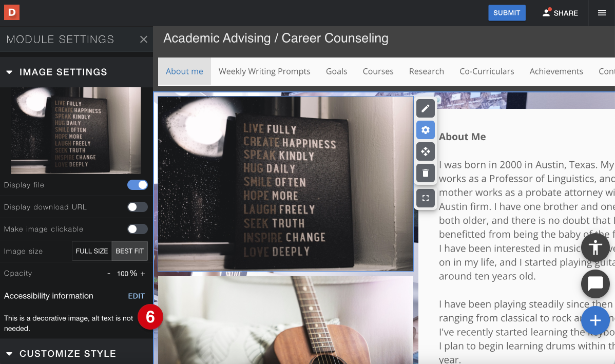
Task: Select the guitar image on the page
Action: tap(285, 320)
